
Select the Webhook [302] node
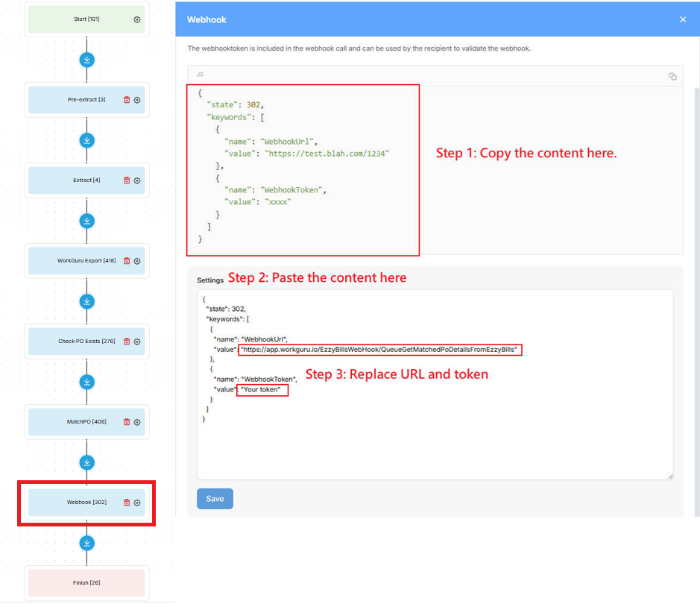coord(86,502)
